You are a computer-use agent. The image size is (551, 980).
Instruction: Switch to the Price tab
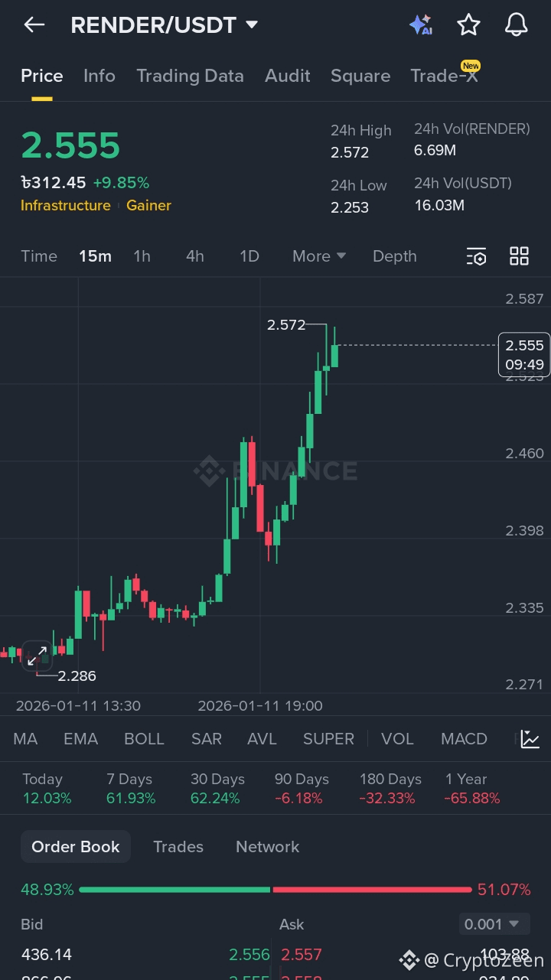[42, 76]
